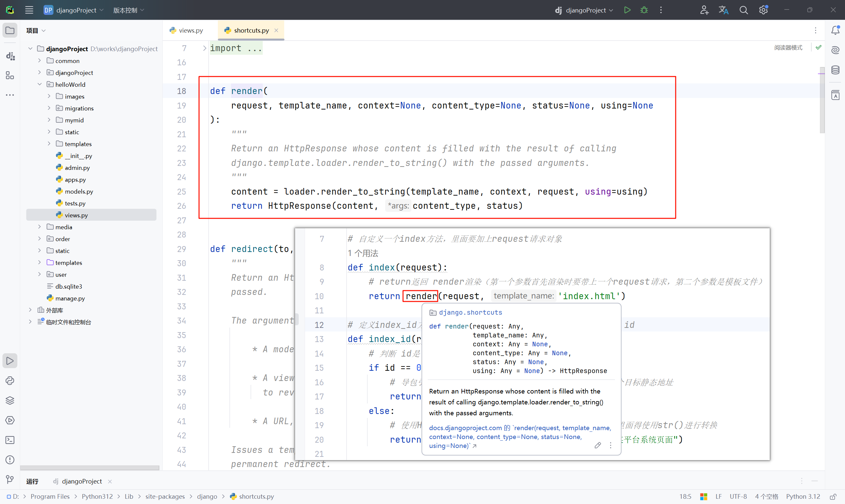Click the django.shortcuts module link
This screenshot has height=504, width=845.
(x=470, y=312)
